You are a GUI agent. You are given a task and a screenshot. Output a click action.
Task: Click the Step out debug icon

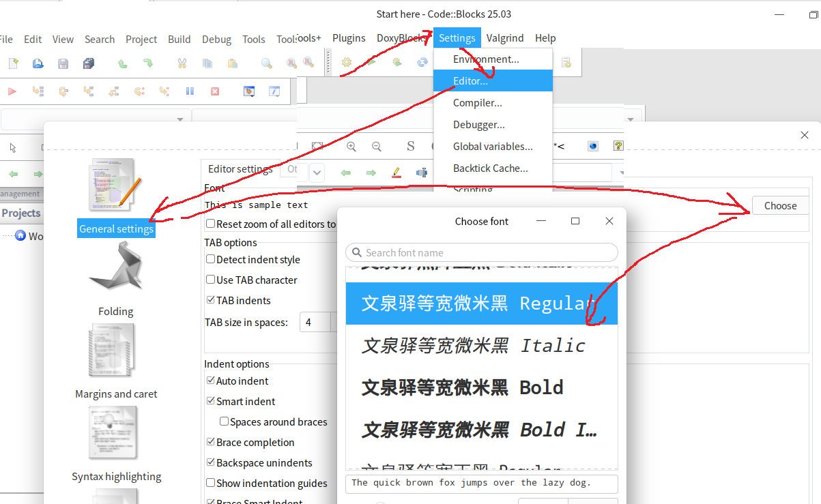click(x=113, y=91)
